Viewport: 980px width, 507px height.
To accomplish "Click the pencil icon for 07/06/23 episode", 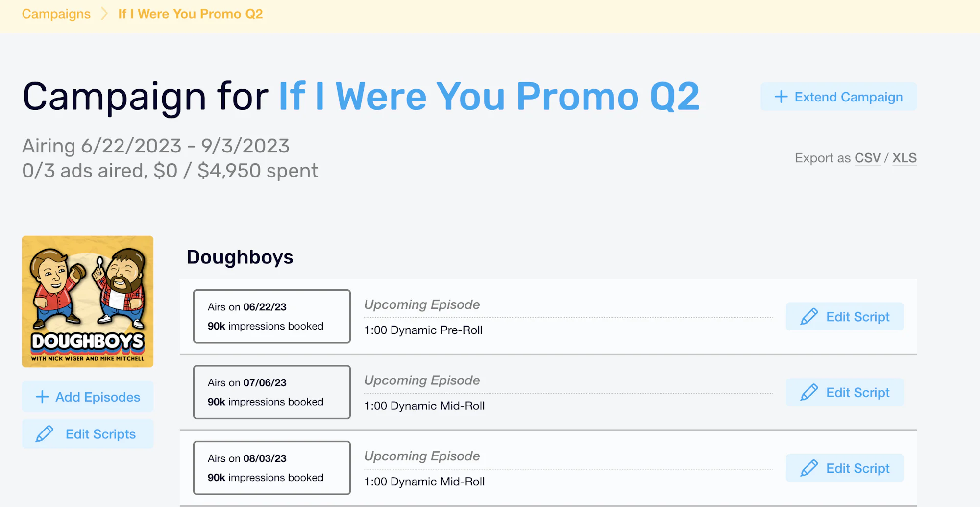I will click(x=809, y=392).
